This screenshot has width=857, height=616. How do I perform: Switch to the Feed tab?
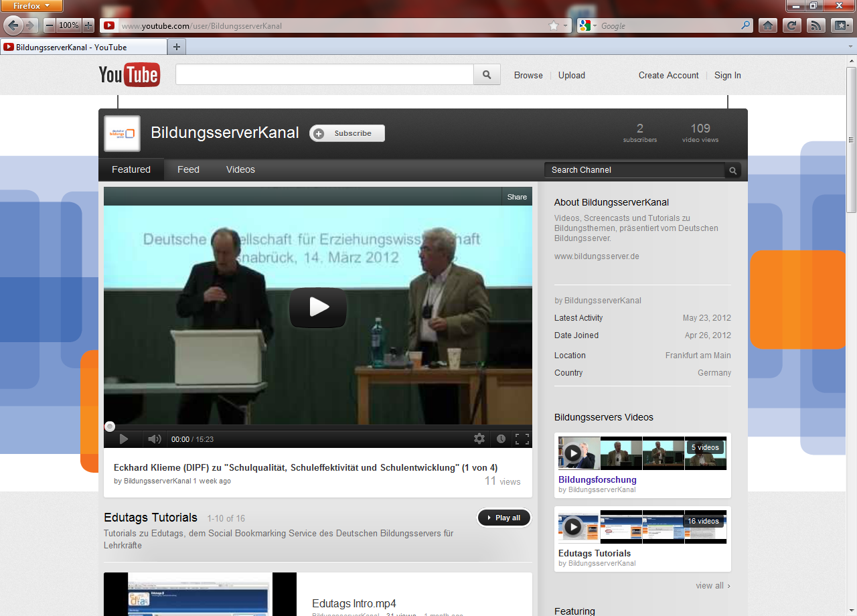(188, 169)
